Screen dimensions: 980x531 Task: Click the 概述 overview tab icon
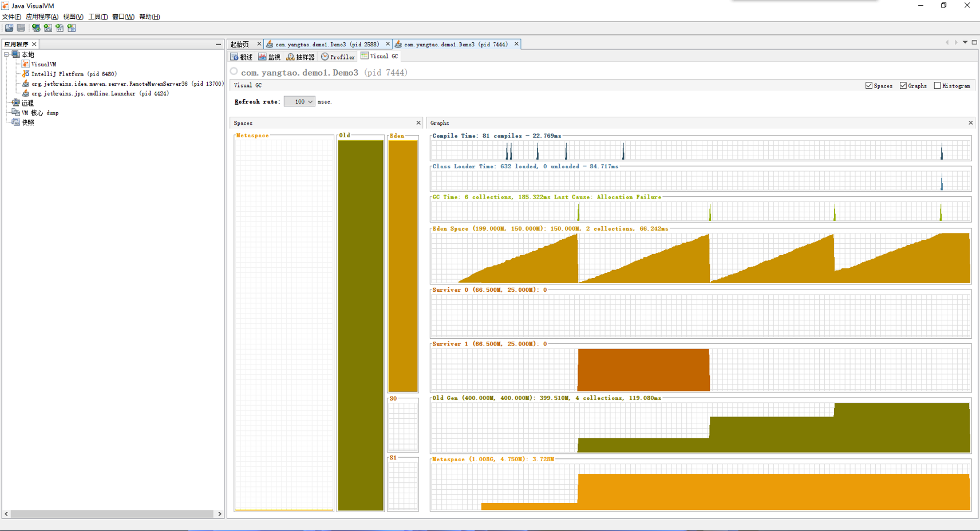pos(235,57)
